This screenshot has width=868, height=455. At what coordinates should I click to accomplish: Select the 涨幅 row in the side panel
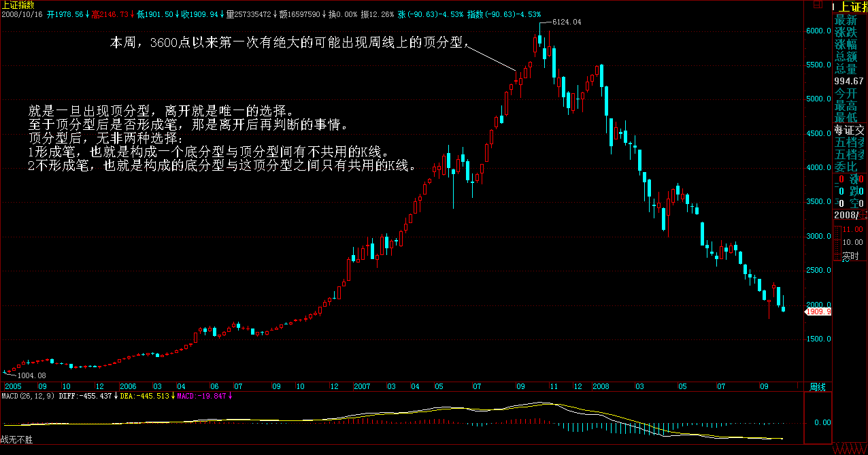click(846, 45)
